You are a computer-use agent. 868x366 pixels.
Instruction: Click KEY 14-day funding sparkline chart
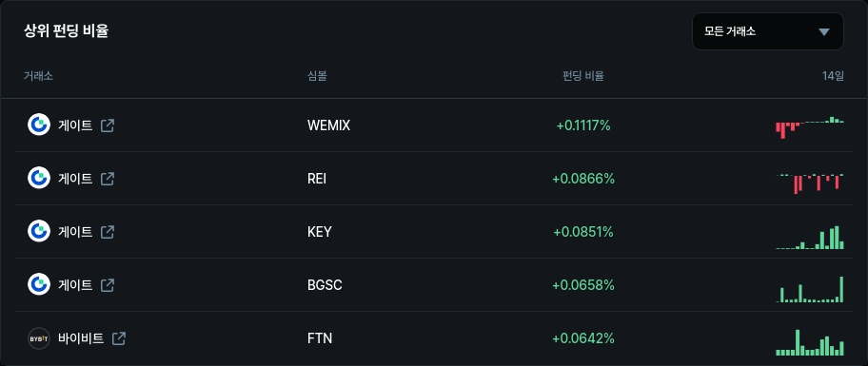pyautogui.click(x=810, y=237)
